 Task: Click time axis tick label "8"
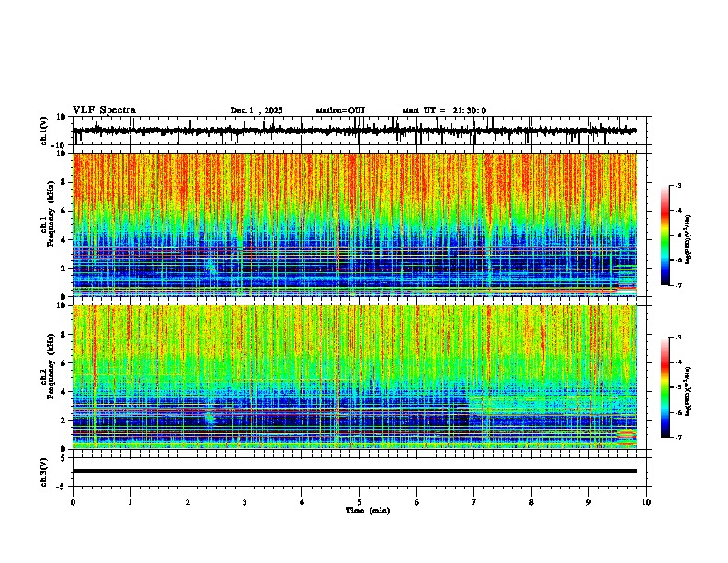pyautogui.click(x=531, y=502)
